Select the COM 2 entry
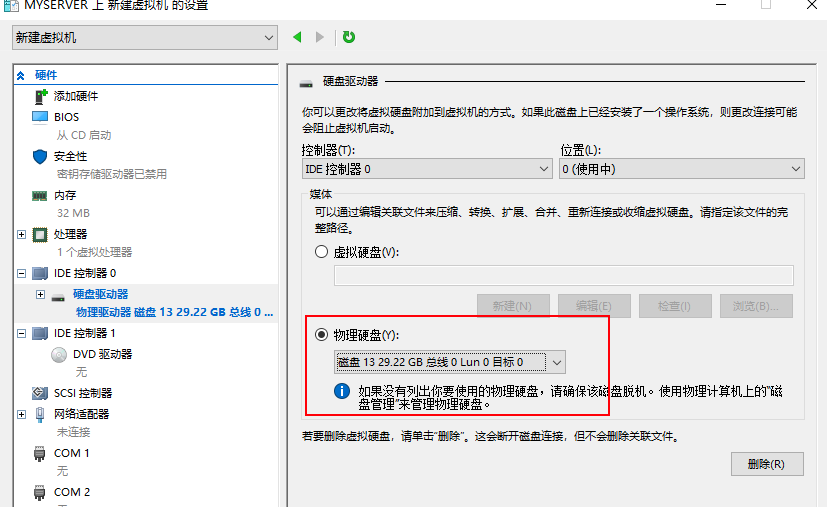 (72, 492)
